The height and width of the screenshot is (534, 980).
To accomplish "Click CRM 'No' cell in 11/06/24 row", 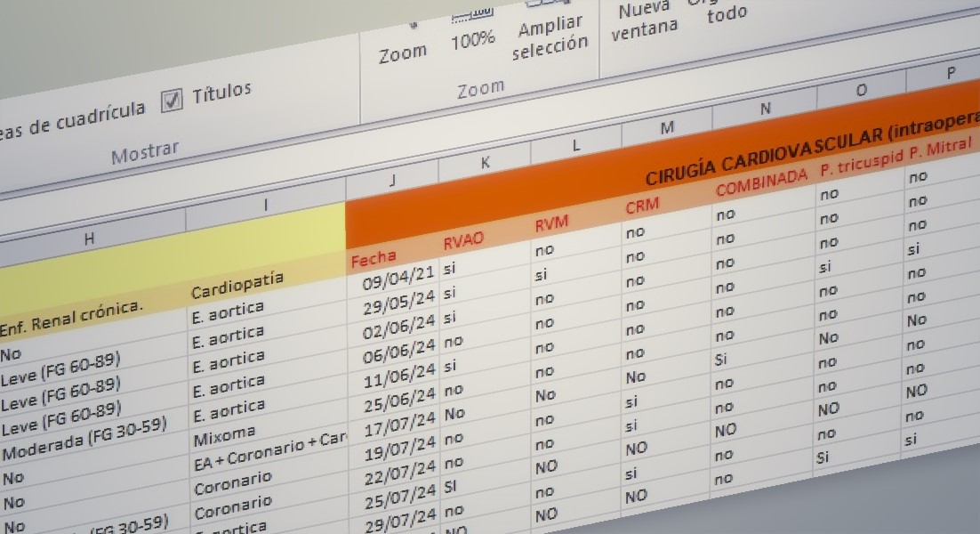I will point(636,377).
